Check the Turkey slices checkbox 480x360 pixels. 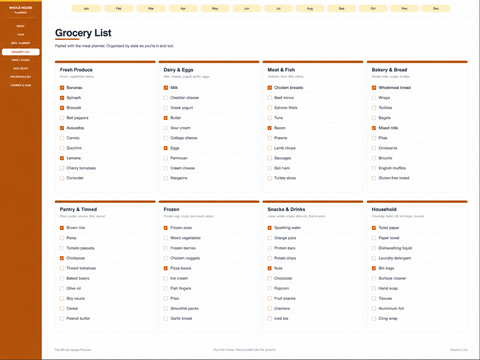(x=270, y=178)
